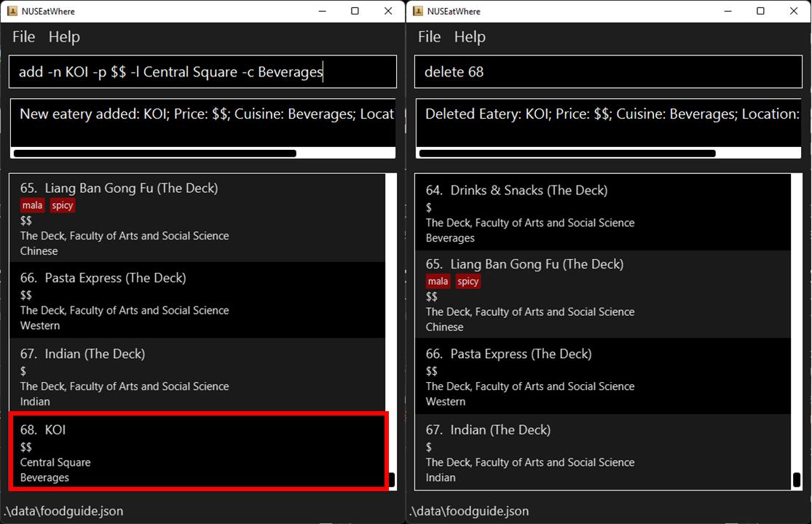Minimize the right NUSEatWhere window

point(728,11)
